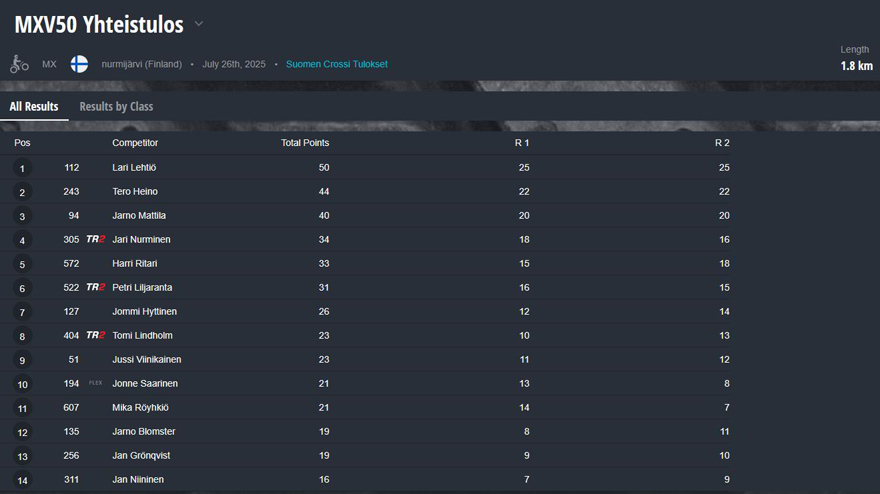Click the Pos column header
880x494 pixels.
(22, 143)
